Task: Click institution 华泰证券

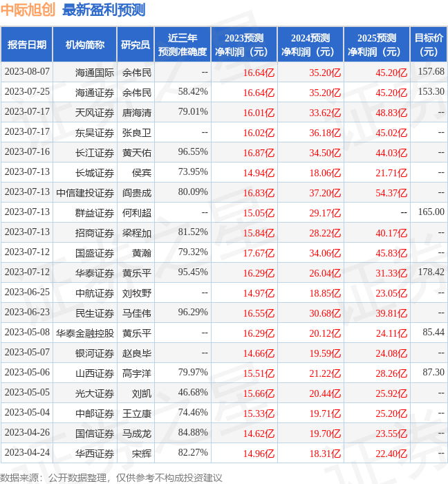Action: click(95, 274)
